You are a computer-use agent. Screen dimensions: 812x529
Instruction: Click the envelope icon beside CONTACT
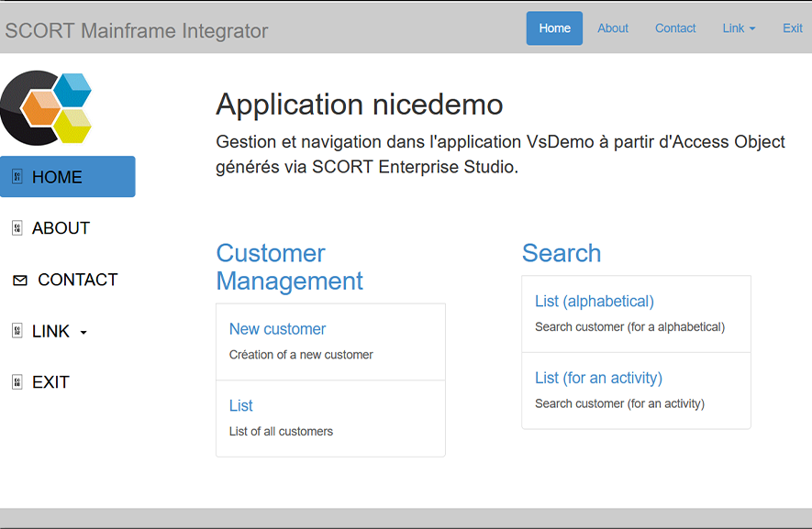pos(19,280)
